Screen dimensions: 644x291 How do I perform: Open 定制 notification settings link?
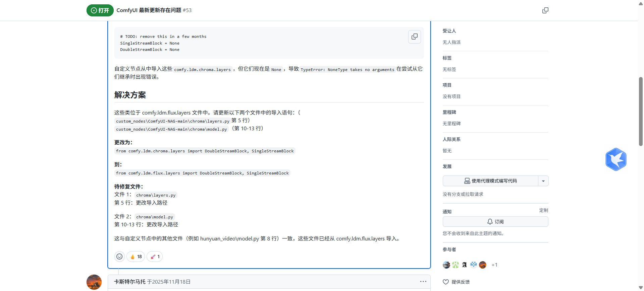point(544,210)
